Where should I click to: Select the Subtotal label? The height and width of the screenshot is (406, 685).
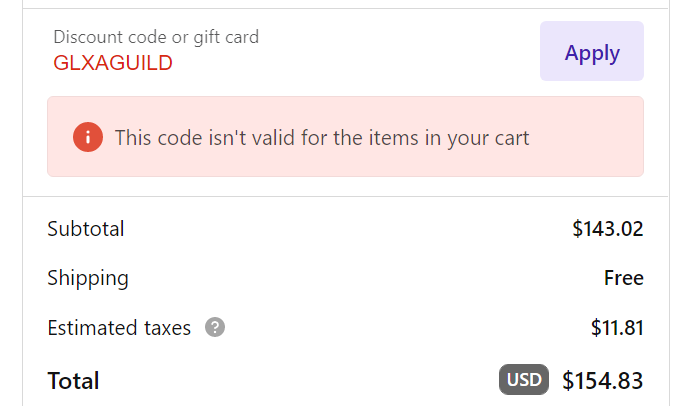click(86, 229)
